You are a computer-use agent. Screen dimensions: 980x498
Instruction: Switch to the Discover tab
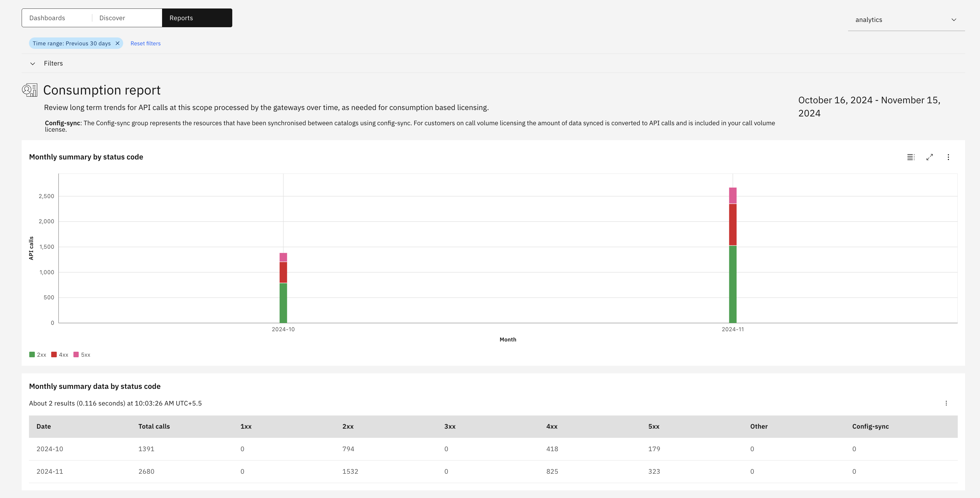point(112,18)
